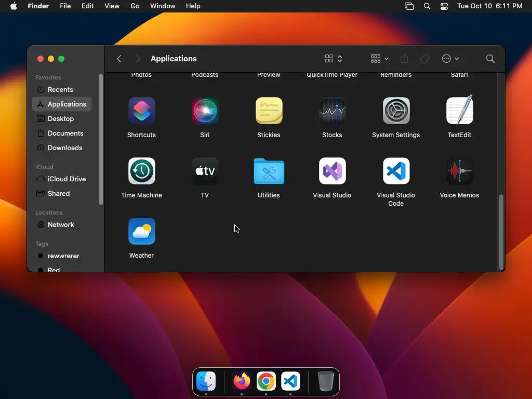Screen dimensions: 532x399
Task: Open Control Center in the menu bar
Action: pos(444,6)
